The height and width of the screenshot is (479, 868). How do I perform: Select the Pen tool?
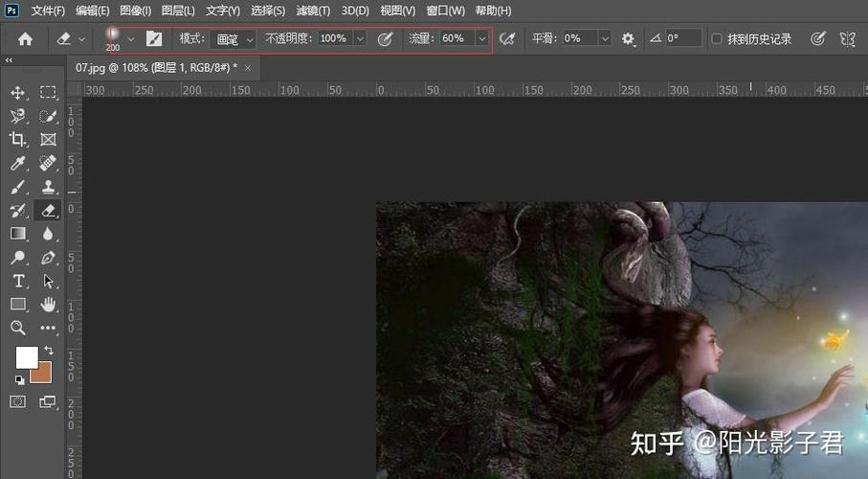pyautogui.click(x=48, y=258)
